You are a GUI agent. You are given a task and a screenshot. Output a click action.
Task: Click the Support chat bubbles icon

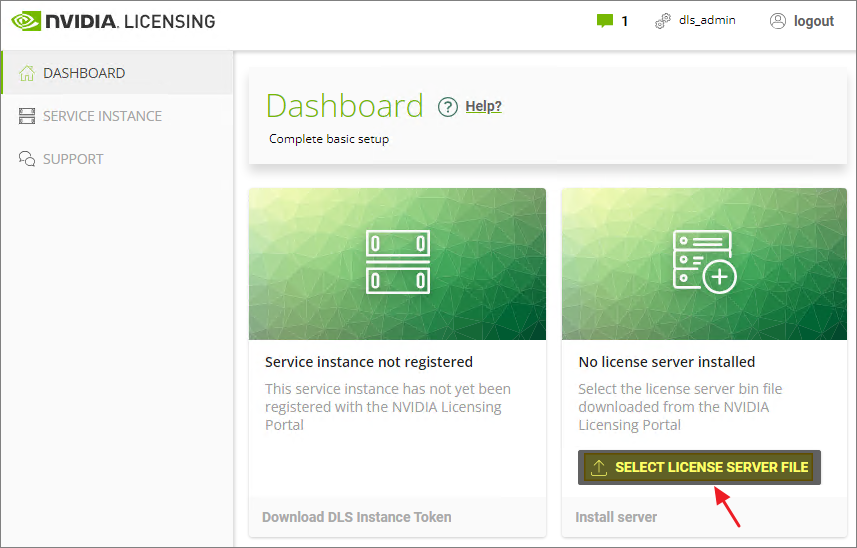point(27,159)
